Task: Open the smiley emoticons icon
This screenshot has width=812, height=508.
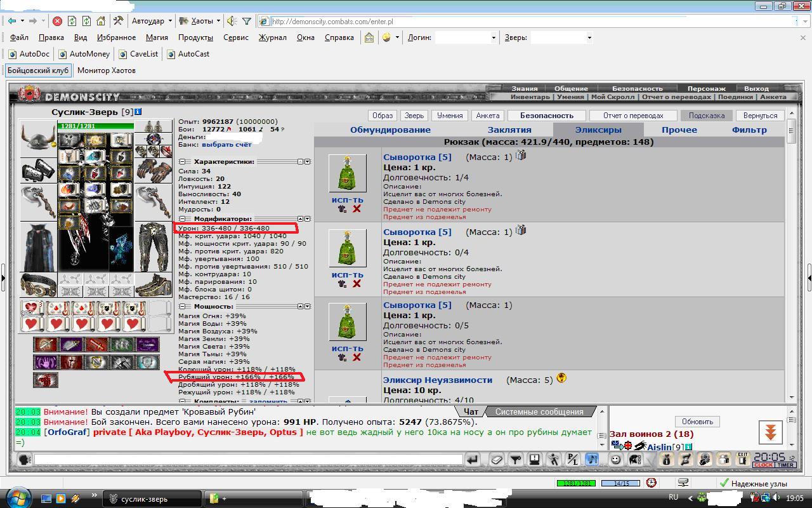Action: click(615, 459)
